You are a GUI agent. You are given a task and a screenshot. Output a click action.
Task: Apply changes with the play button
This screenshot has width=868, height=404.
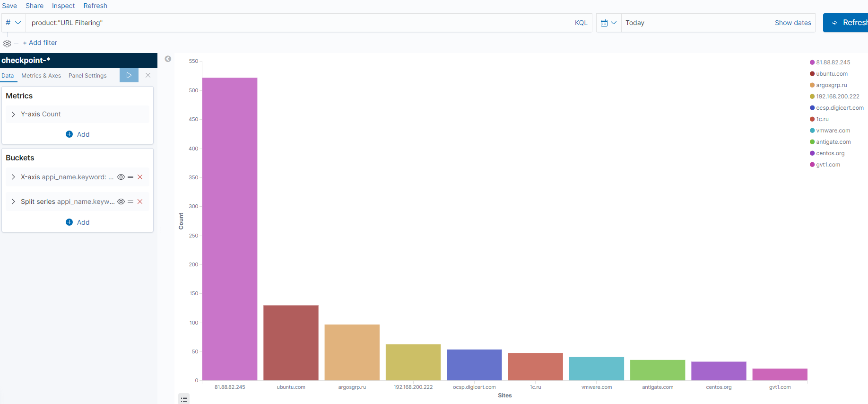click(129, 75)
